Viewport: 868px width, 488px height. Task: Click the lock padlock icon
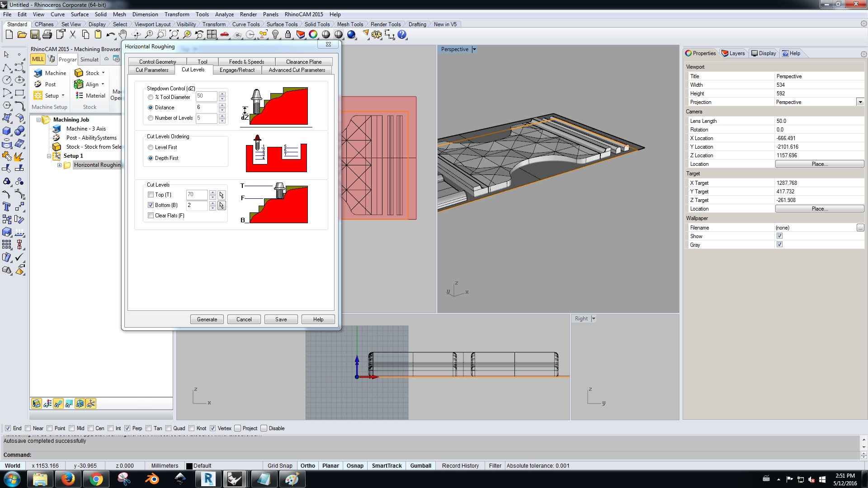point(288,34)
